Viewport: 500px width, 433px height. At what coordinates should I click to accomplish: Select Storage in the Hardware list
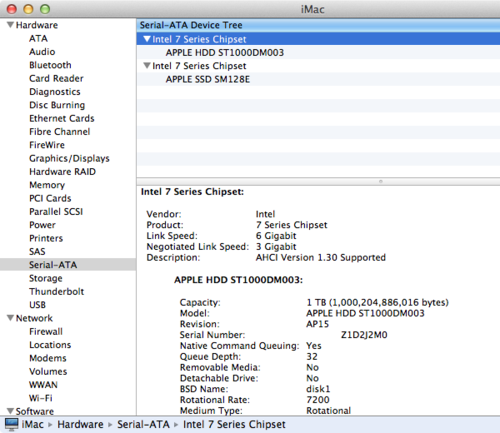tap(46, 278)
